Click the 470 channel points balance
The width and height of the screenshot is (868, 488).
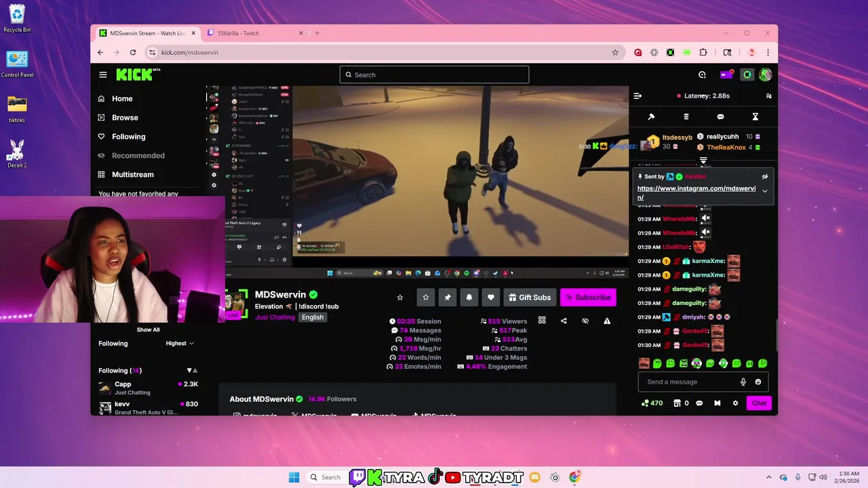coord(652,403)
